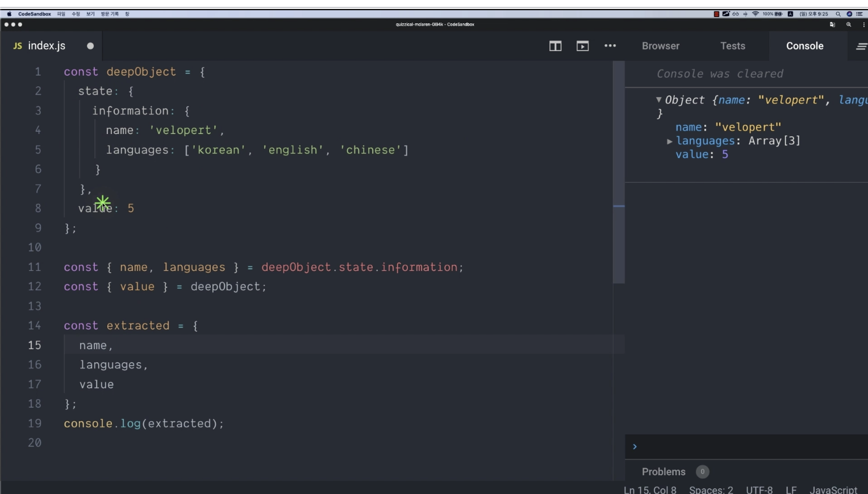868x494 pixels.
Task: Click the zoom magnifier icon in title bar
Action: (849, 24)
